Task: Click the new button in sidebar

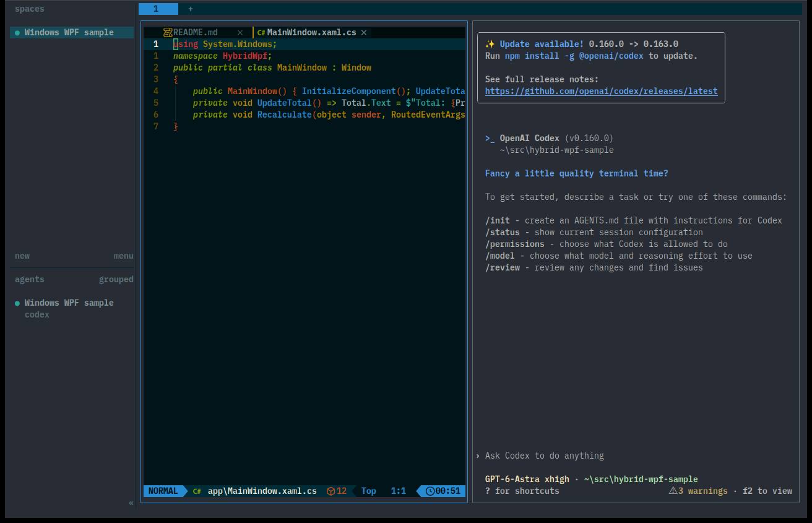Action: pyautogui.click(x=22, y=256)
